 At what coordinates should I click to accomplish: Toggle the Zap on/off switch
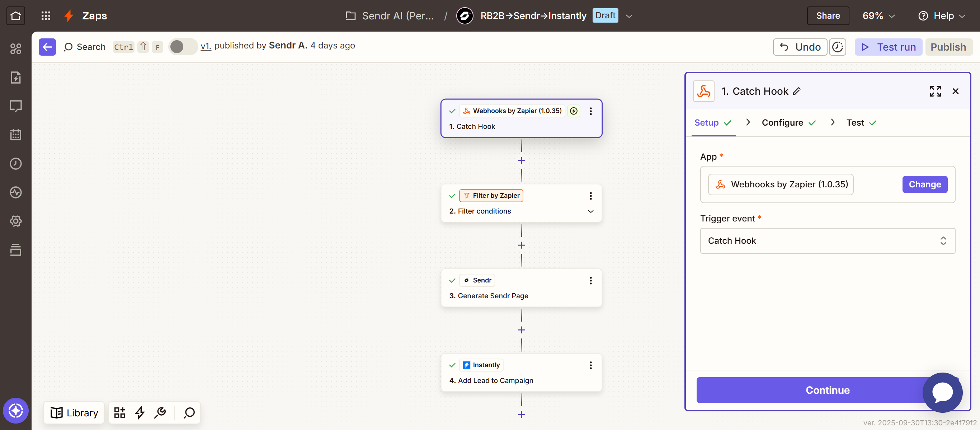tap(183, 47)
